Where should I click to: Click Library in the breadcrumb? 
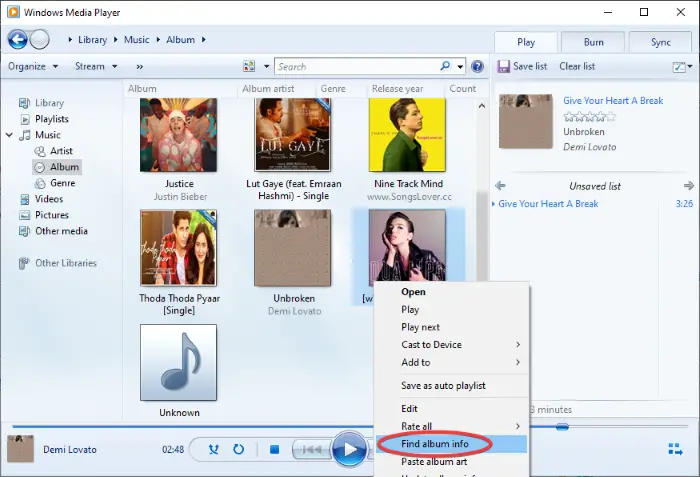tap(92, 40)
